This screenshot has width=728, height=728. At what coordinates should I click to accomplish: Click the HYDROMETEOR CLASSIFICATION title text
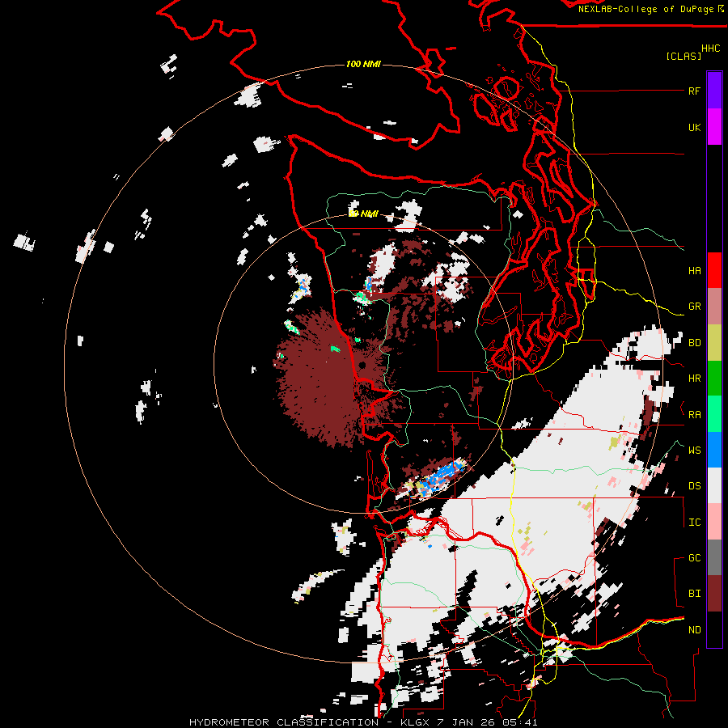[284, 722]
